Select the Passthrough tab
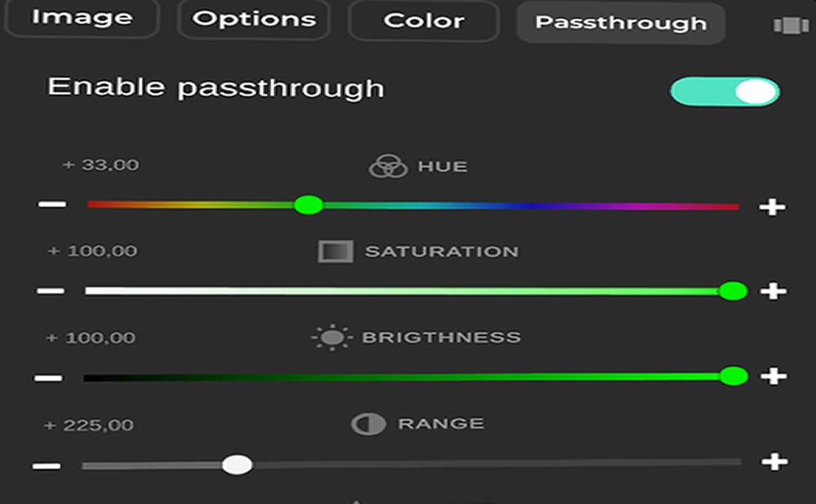This screenshot has width=816, height=504. coord(620,23)
